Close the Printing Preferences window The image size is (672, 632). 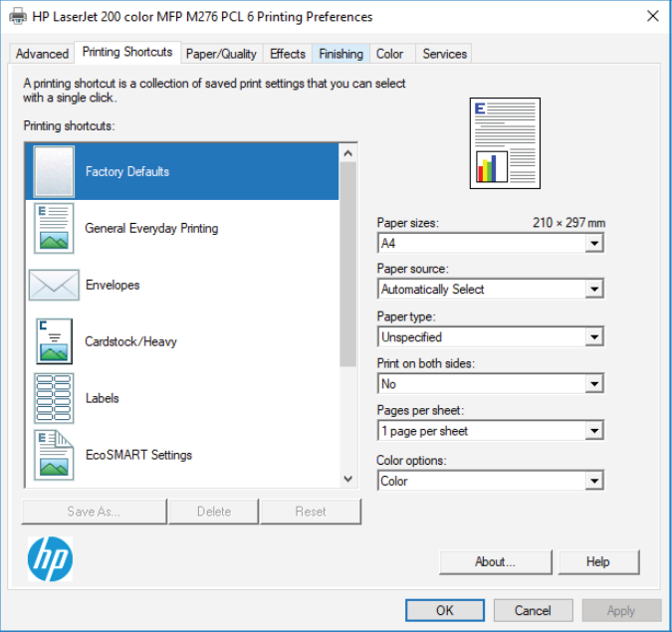point(653,16)
